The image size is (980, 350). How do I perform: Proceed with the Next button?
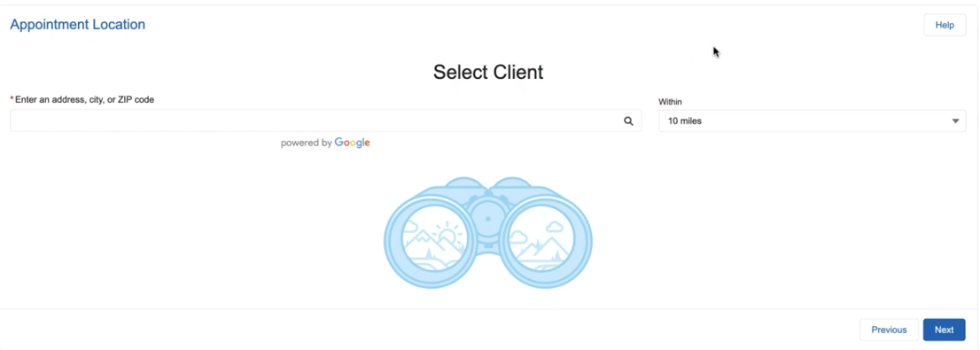(944, 330)
